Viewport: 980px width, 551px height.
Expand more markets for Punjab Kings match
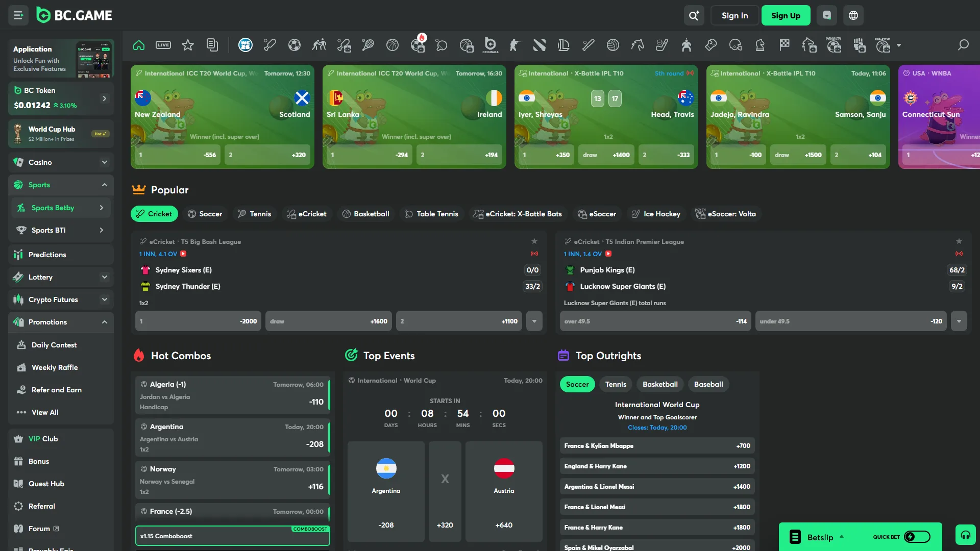tap(959, 321)
